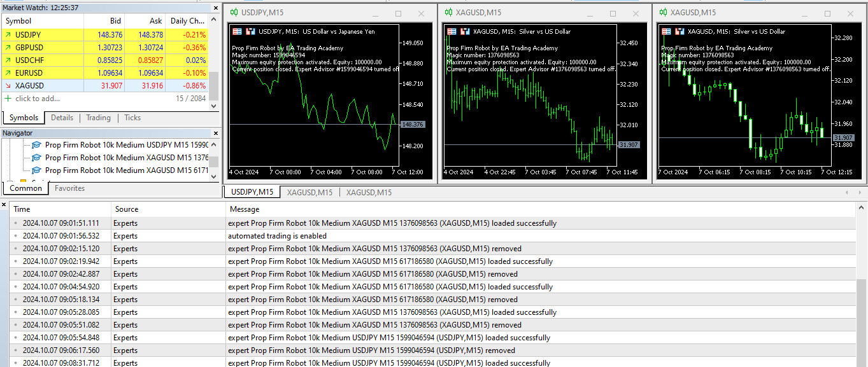Click the Navigator scrollbar up arrow
Viewport: 868px width, 367px height.
214,144
